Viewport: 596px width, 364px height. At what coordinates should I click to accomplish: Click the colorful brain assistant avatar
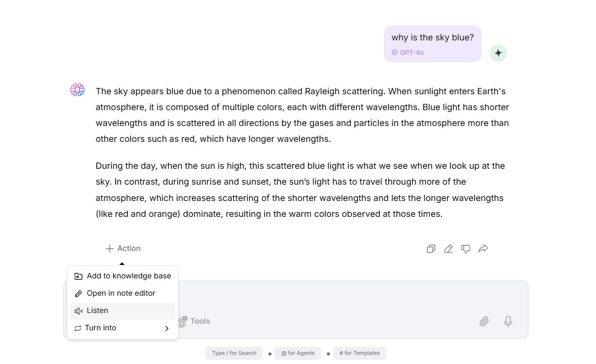click(x=77, y=89)
